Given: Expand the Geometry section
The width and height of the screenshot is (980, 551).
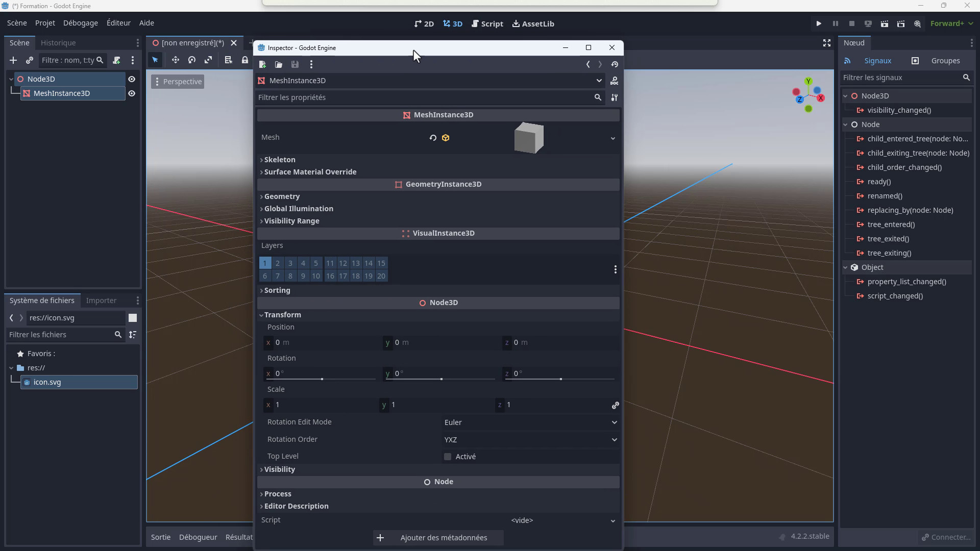Looking at the screenshot, I should (x=438, y=196).
